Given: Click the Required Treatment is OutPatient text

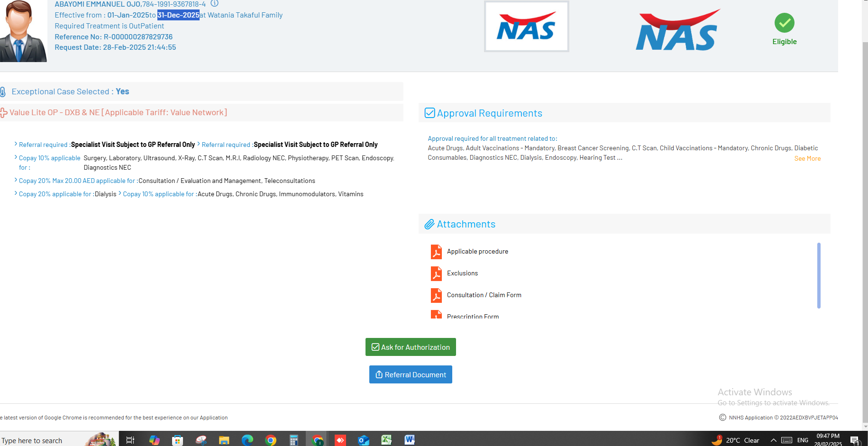Looking at the screenshot, I should coord(110,26).
